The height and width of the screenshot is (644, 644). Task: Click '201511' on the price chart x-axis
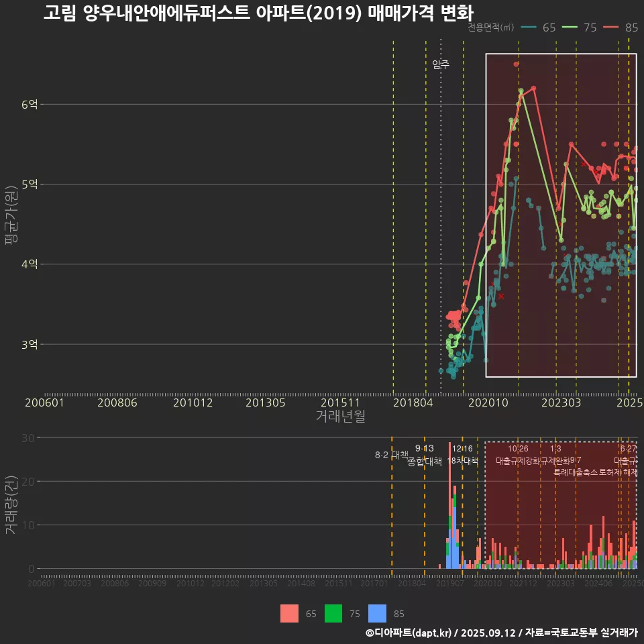pos(340,402)
